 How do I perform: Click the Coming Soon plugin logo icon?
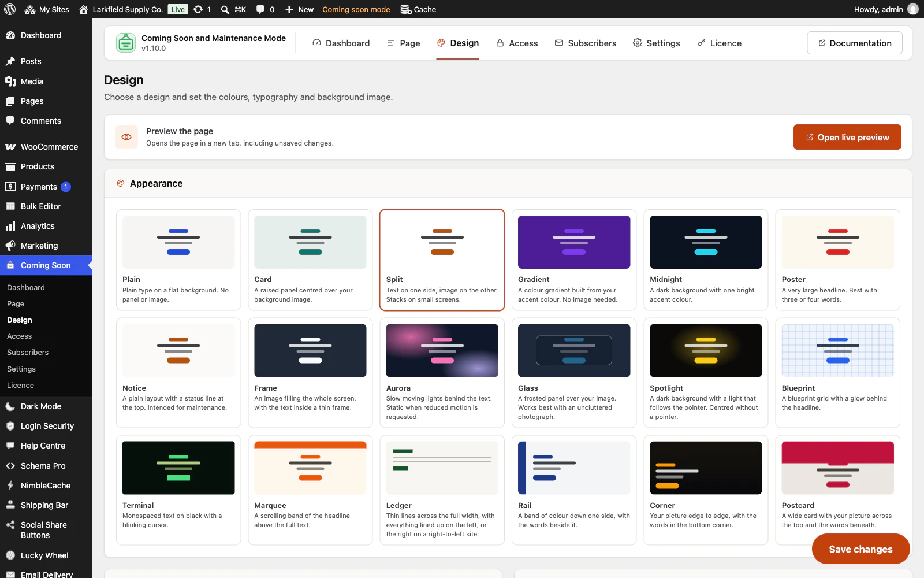pyautogui.click(x=126, y=43)
